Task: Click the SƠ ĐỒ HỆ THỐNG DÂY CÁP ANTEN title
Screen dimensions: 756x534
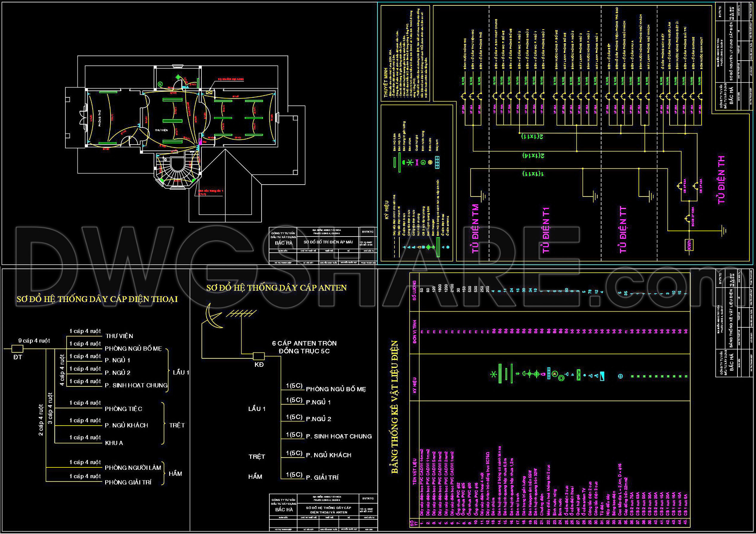Action: 277,288
